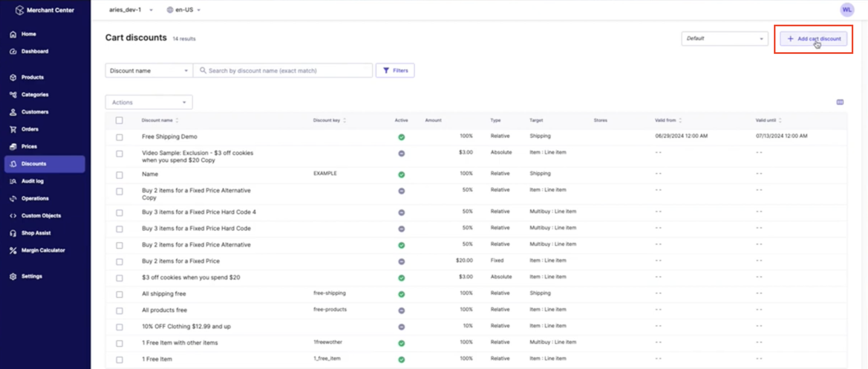The image size is (868, 369).
Task: Click the Home house icon in sidebar
Action: click(13, 34)
